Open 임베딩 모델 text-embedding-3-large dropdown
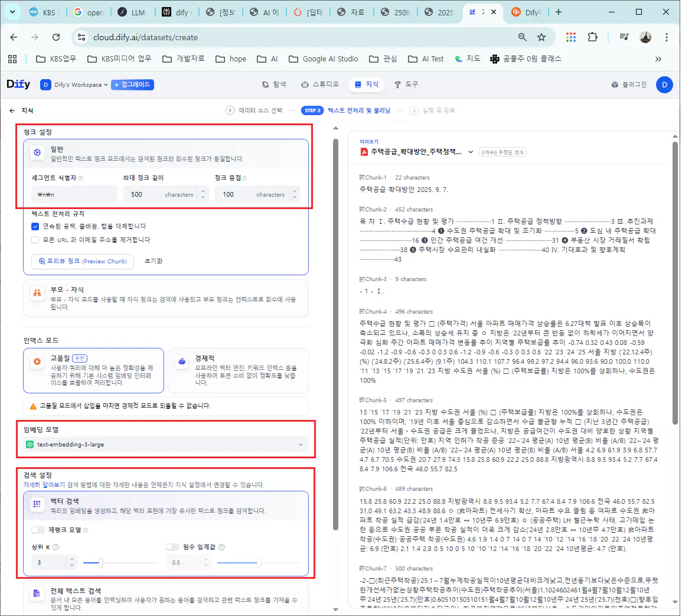The image size is (682, 616). point(165,444)
